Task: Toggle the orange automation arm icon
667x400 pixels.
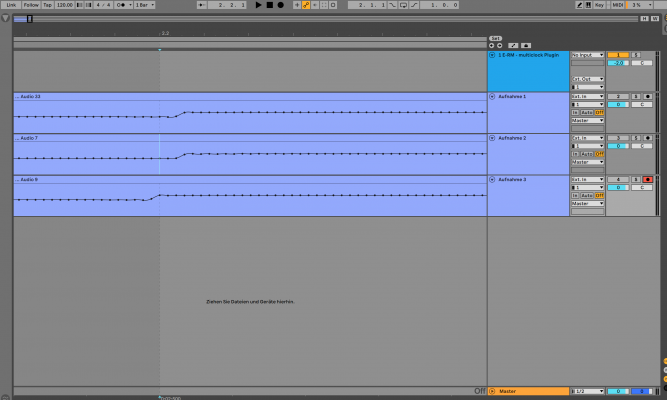Action: pyautogui.click(x=306, y=5)
